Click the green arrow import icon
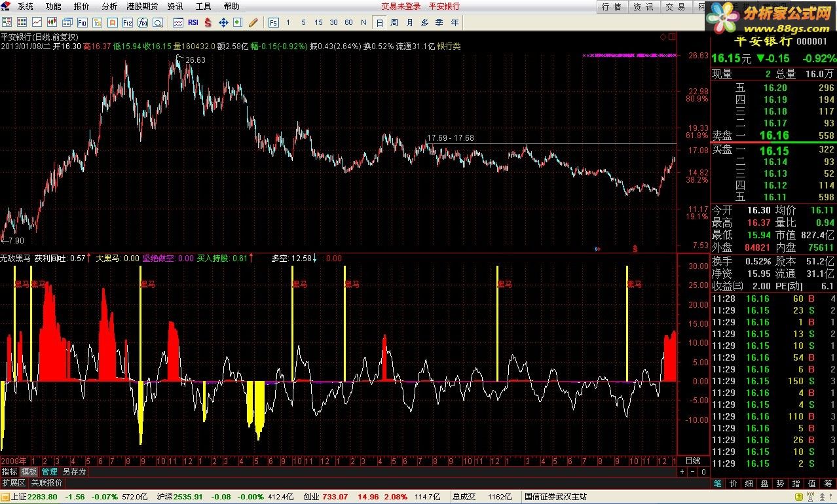The image size is (837, 504). [237, 22]
